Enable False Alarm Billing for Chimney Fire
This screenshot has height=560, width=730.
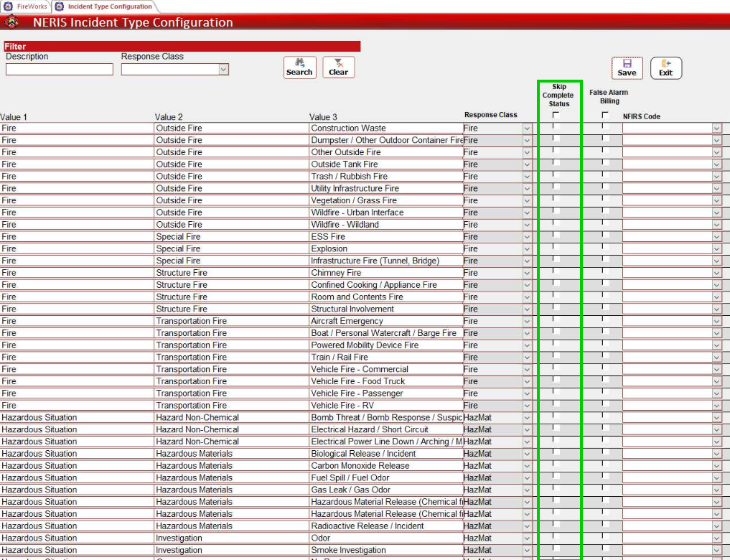[605, 272]
